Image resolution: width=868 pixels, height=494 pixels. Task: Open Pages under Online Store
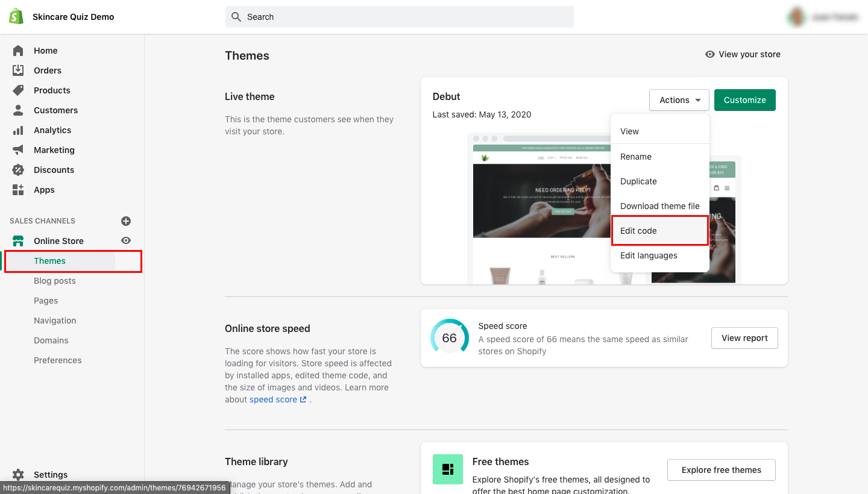pos(46,301)
